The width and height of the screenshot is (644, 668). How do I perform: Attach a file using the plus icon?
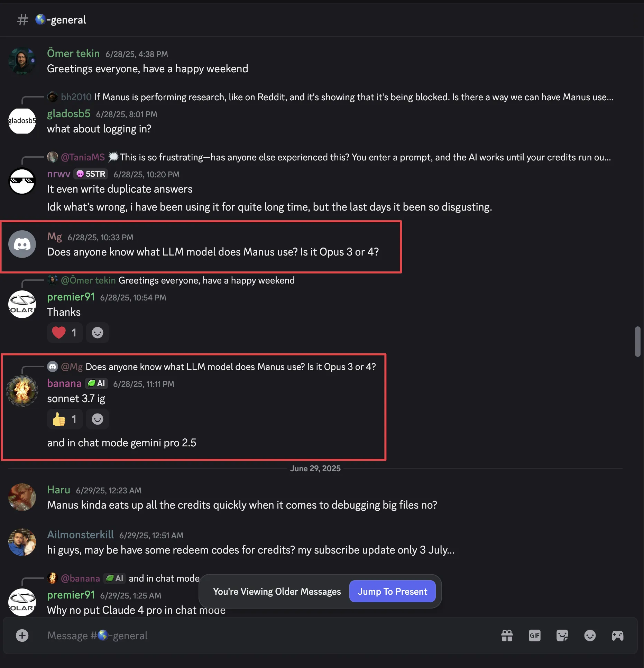point(22,635)
